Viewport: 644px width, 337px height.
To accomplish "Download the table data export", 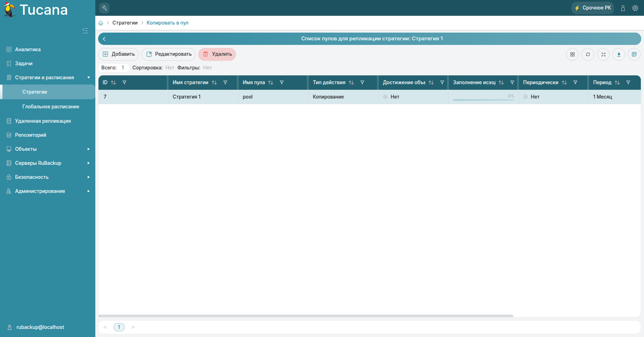I will click(x=619, y=54).
